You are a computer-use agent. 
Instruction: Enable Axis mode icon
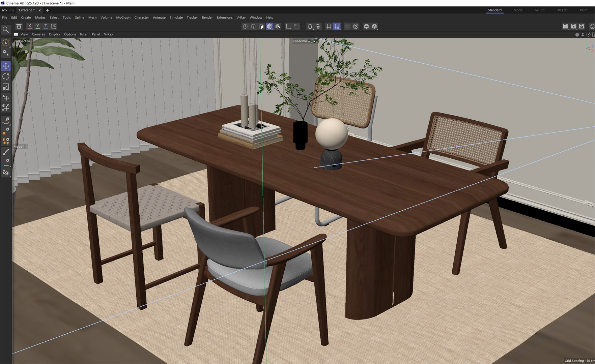[288, 26]
